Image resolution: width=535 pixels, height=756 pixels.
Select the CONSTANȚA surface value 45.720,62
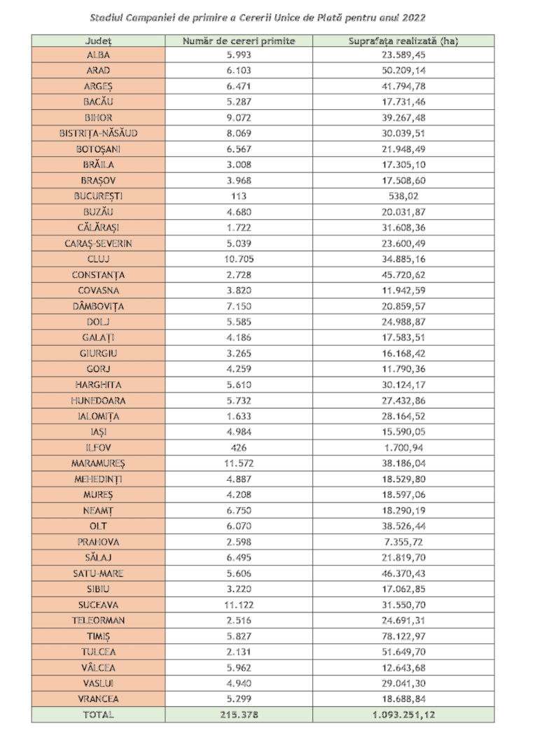tap(403, 275)
